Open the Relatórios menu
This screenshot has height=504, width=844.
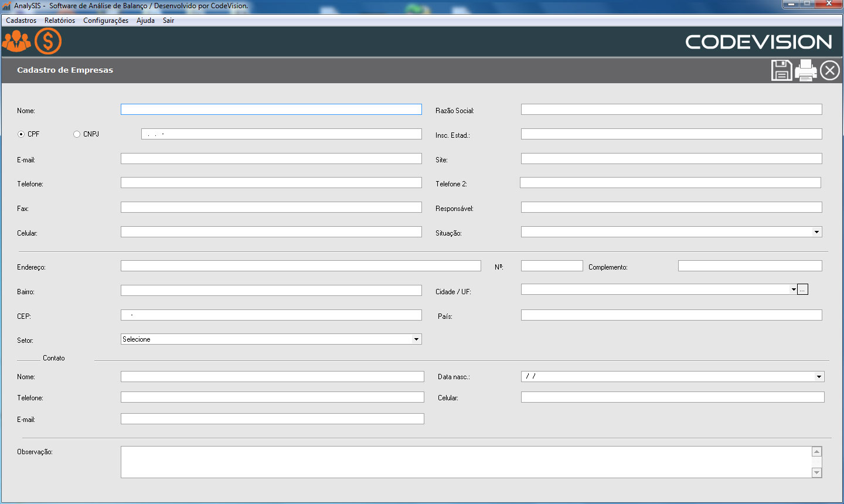click(x=60, y=21)
